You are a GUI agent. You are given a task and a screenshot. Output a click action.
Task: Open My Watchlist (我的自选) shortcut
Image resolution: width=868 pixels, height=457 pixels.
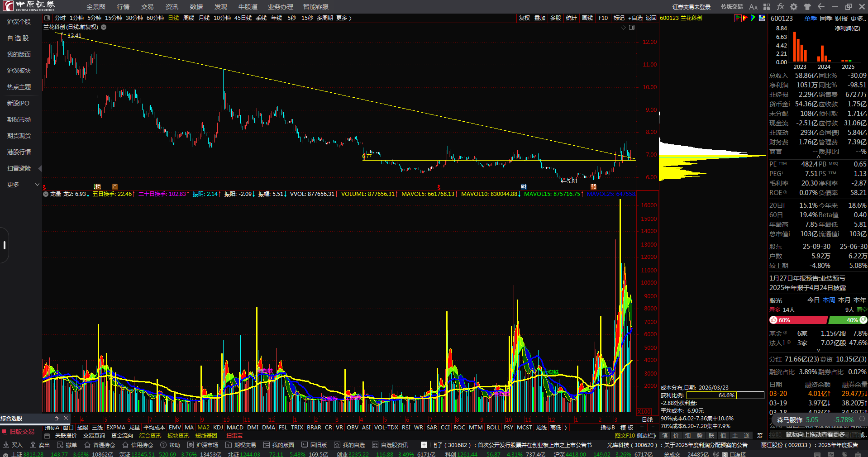pos(349,445)
